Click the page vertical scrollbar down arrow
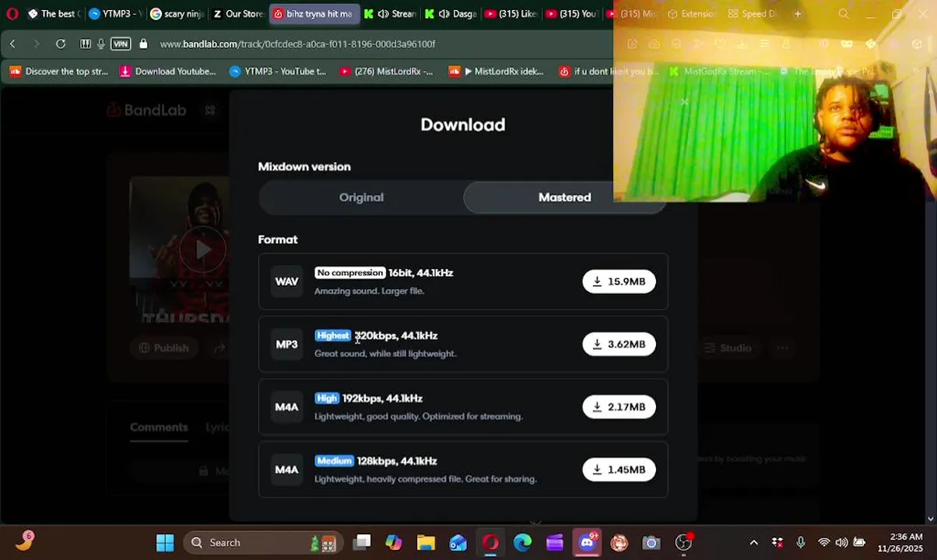 931,519
